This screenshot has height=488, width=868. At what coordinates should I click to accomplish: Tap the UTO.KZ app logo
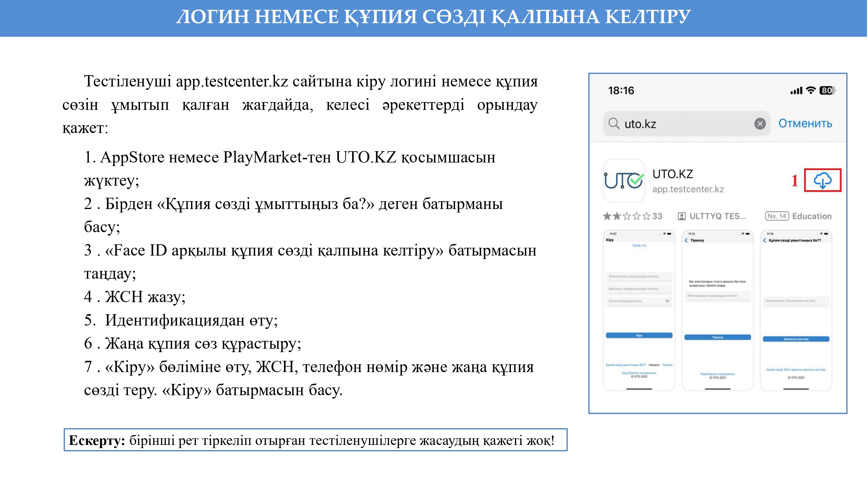[624, 180]
